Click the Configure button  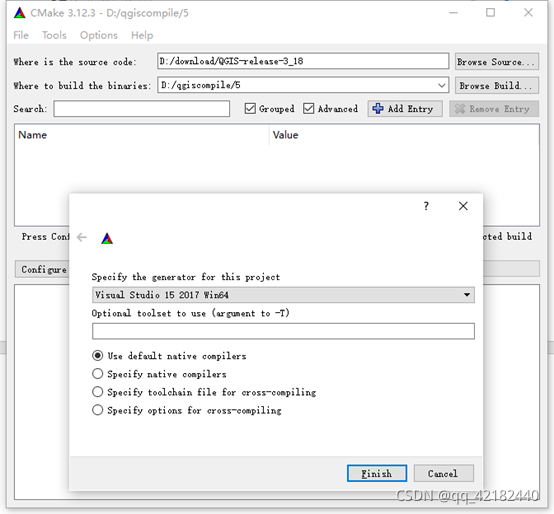[x=43, y=269]
